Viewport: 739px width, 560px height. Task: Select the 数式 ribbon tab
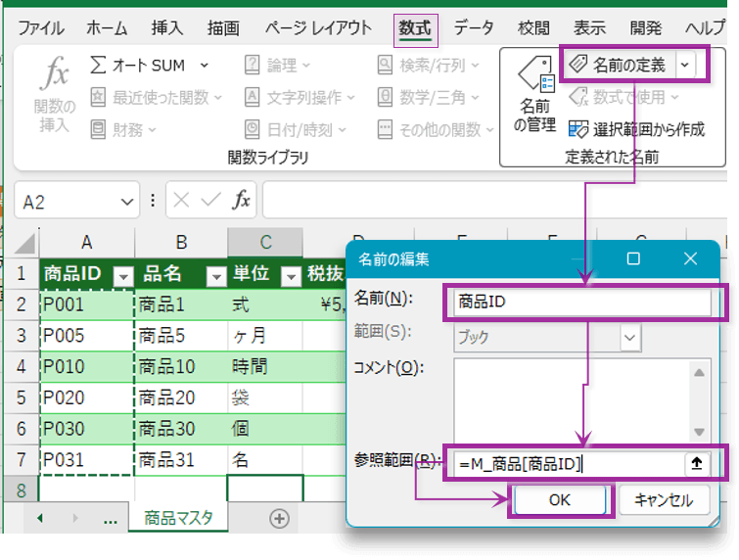pos(415,29)
